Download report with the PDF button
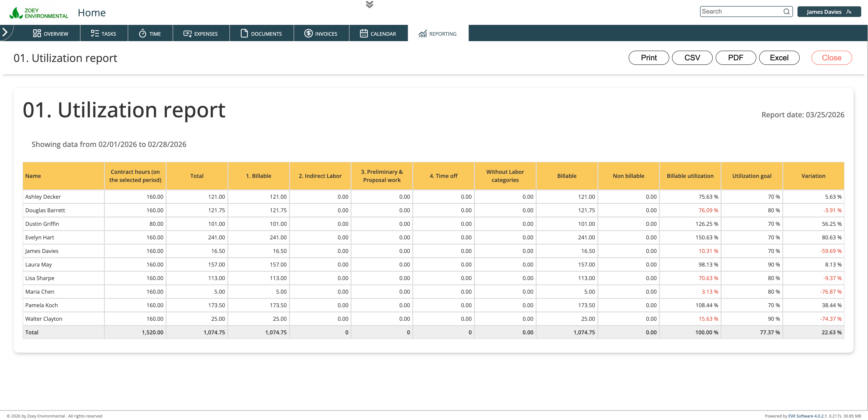This screenshot has height=420, width=868. pyautogui.click(x=735, y=58)
